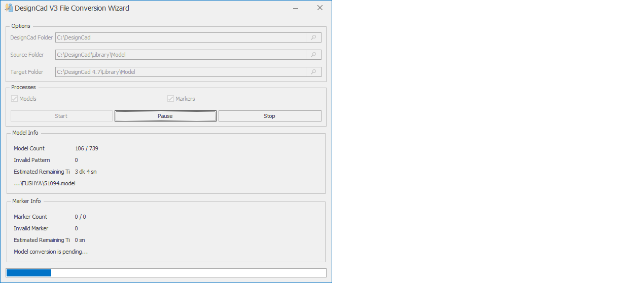The width and height of the screenshot is (644, 283).
Task: Pause the conversion process
Action: pyautogui.click(x=165, y=116)
